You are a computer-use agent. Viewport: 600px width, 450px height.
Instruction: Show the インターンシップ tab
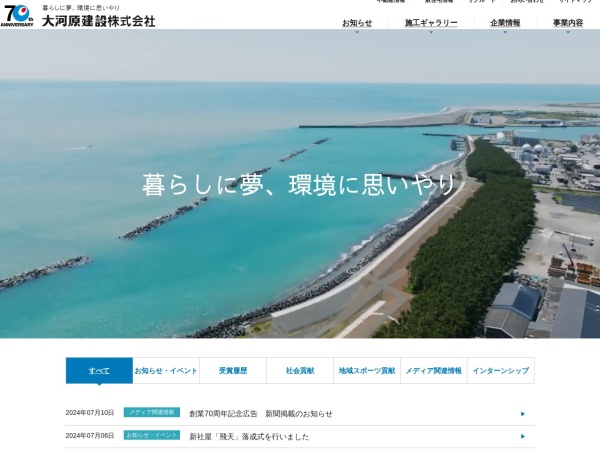click(x=501, y=370)
